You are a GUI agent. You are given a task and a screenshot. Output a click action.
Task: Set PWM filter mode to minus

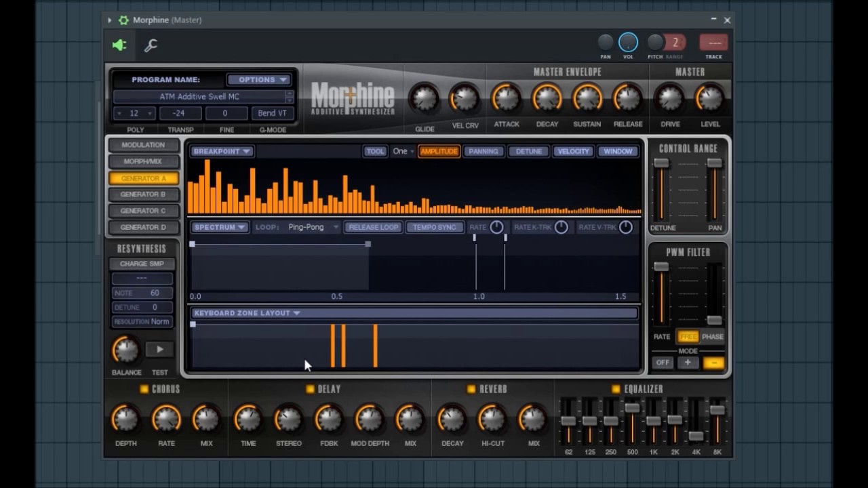(x=713, y=363)
